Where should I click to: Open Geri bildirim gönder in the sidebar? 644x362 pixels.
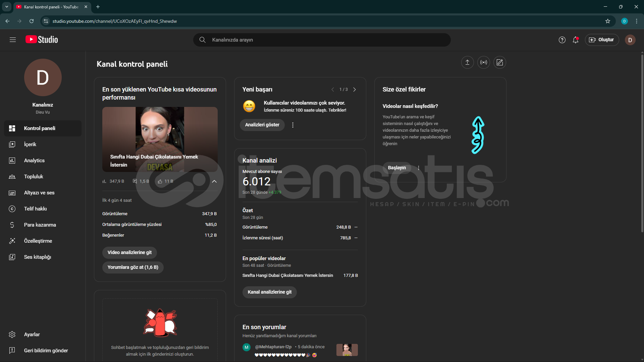pos(43,351)
